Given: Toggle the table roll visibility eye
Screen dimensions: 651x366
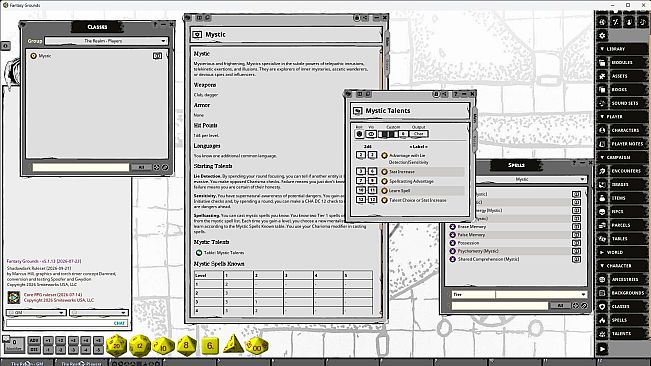Looking at the screenshot, I should click(371, 134).
